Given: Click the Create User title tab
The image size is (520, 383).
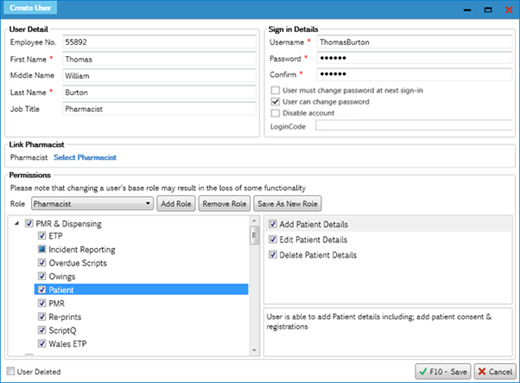Looking at the screenshot, I should pos(30,8).
